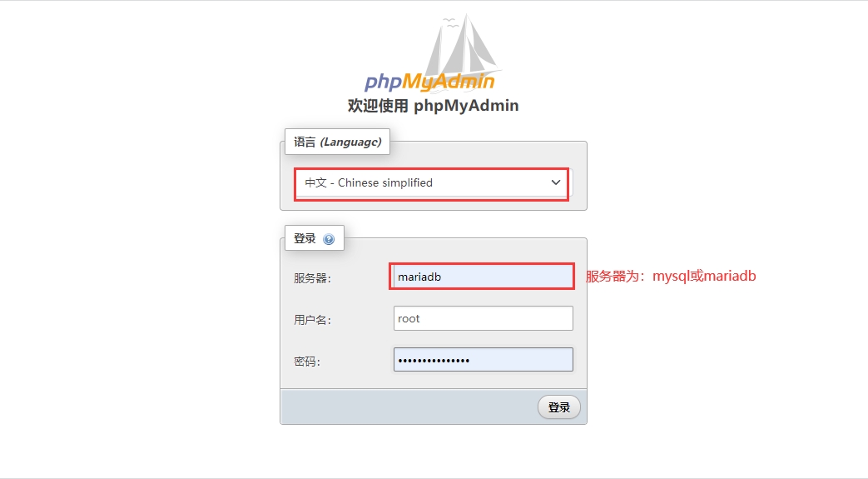
Task: Click the red note about mysql或mariadb
Action: pyautogui.click(x=671, y=276)
